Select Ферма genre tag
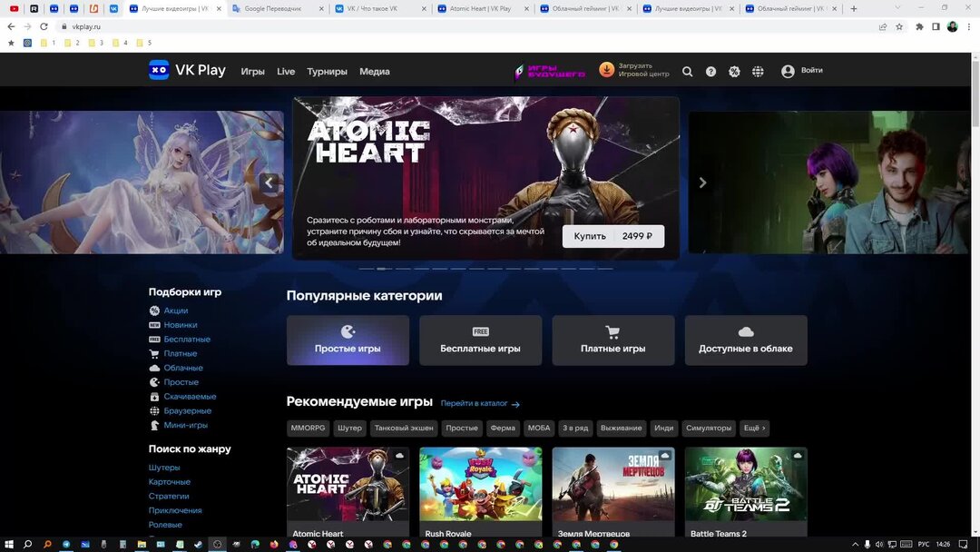Viewport: 980px width, 552px height. (503, 429)
